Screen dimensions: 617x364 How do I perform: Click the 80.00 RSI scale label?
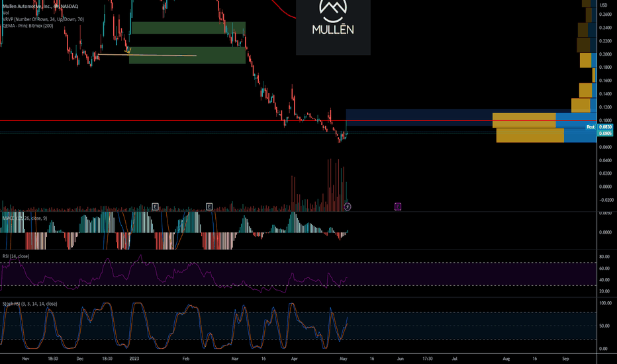pyautogui.click(x=605, y=257)
